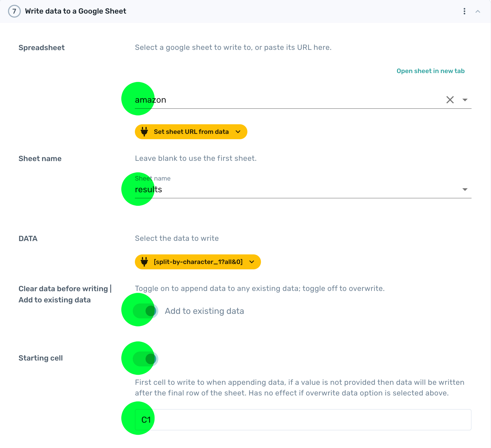The width and height of the screenshot is (491, 448).
Task: Disable the Starting cell toggle switch
Action: click(x=146, y=359)
